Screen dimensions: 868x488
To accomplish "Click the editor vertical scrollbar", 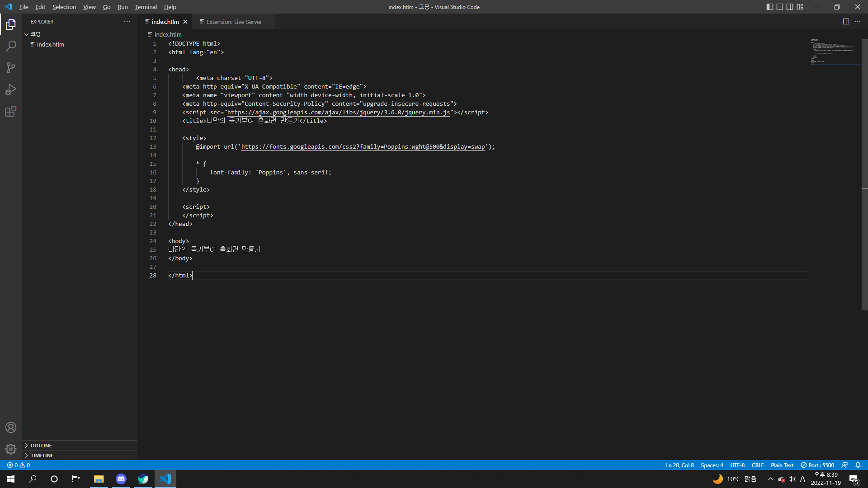I will coord(865,174).
